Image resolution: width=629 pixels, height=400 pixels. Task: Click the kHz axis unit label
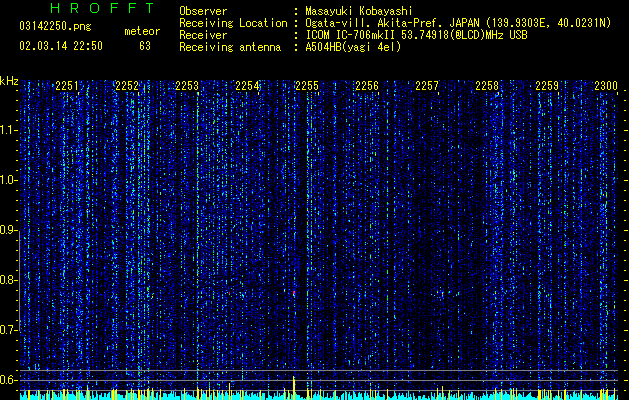9,81
